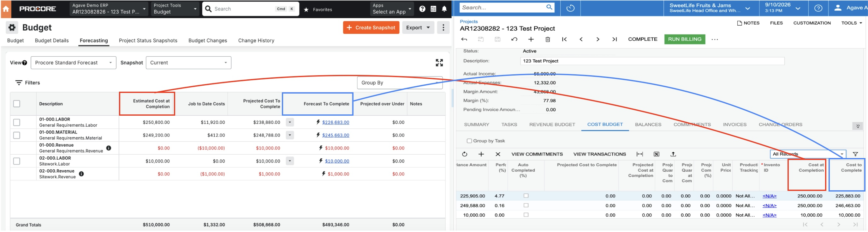The height and width of the screenshot is (232, 868).
Task: Toggle Auto Completed checkbox in 10,000.00 row
Action: (x=526, y=215)
